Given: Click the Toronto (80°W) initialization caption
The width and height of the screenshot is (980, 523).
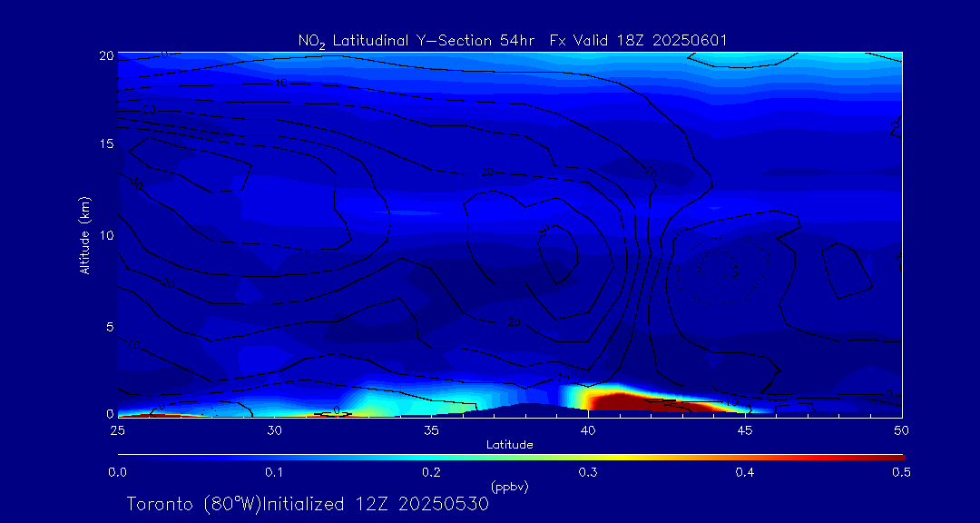Looking at the screenshot, I should [x=308, y=504].
